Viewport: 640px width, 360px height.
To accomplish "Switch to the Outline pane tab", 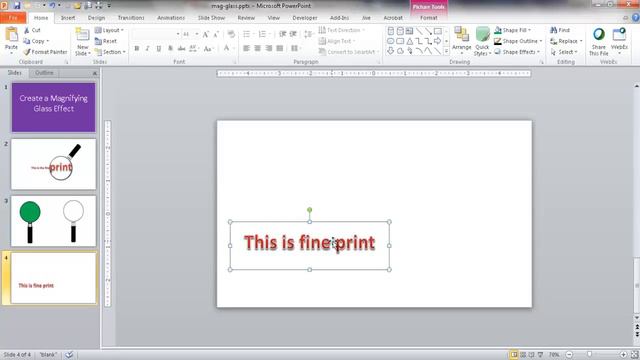I will [44, 73].
